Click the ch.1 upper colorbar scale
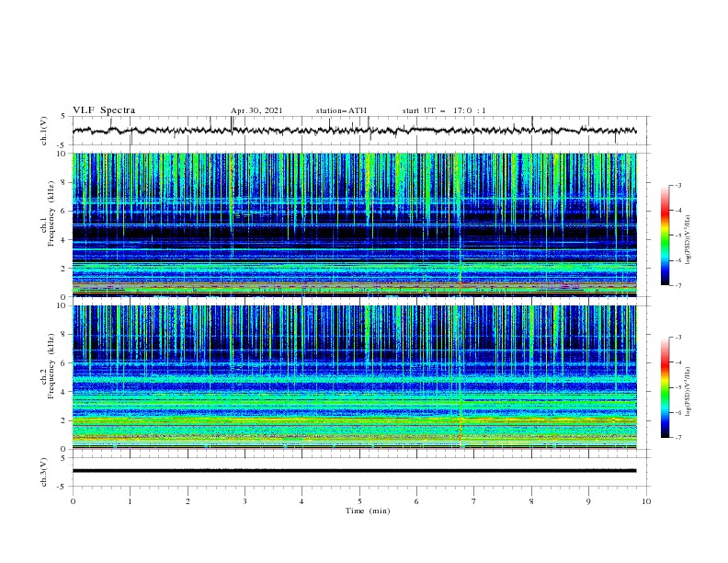 pyautogui.click(x=665, y=236)
